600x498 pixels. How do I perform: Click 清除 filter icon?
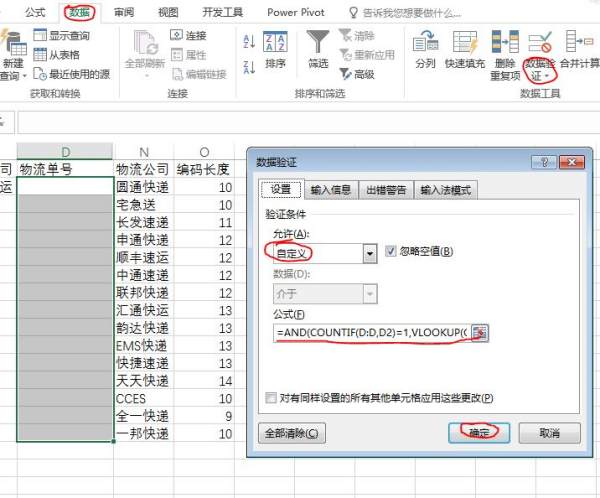(x=345, y=35)
